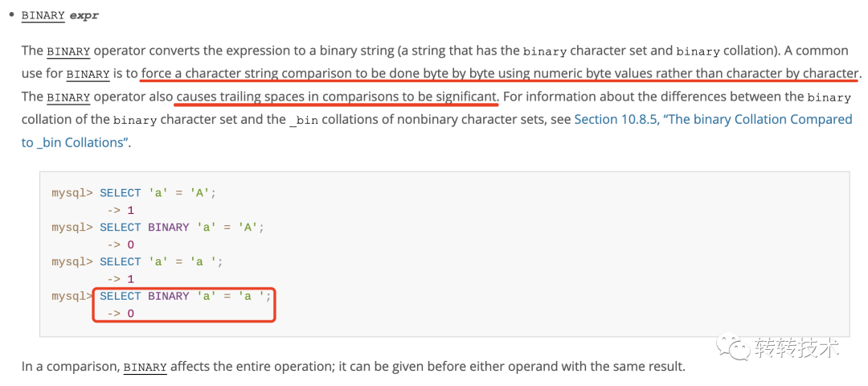Click the bullet point before BINARY expr
Screen dimensions: 868x386
pos(11,15)
